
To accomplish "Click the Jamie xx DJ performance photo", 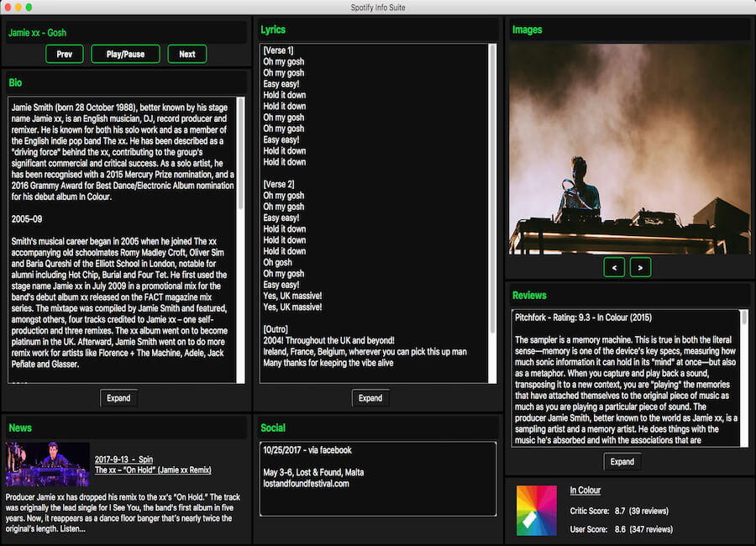I will (629, 149).
